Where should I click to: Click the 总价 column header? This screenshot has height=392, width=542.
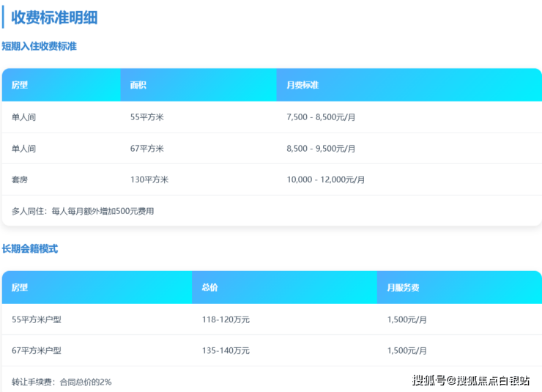(x=209, y=288)
